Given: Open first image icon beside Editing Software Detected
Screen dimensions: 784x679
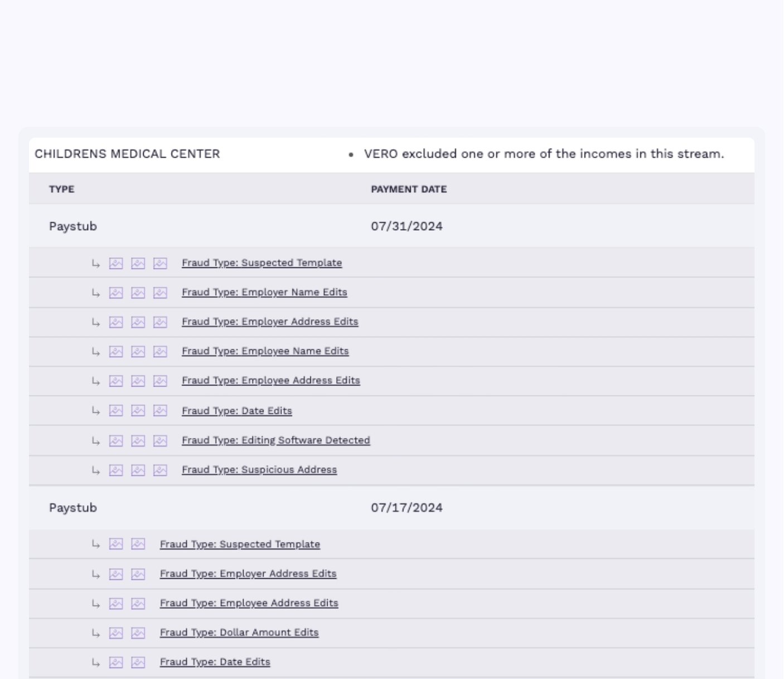Looking at the screenshot, I should pos(116,441).
